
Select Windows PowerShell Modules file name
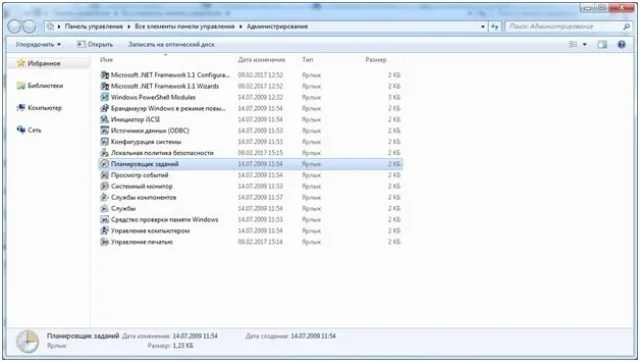(x=153, y=97)
